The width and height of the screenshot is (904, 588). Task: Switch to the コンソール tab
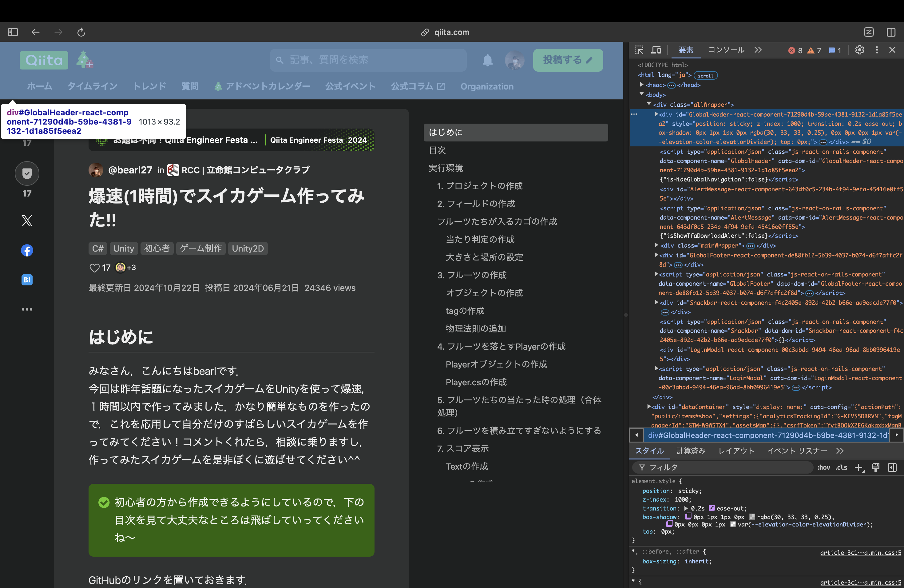[726, 50]
